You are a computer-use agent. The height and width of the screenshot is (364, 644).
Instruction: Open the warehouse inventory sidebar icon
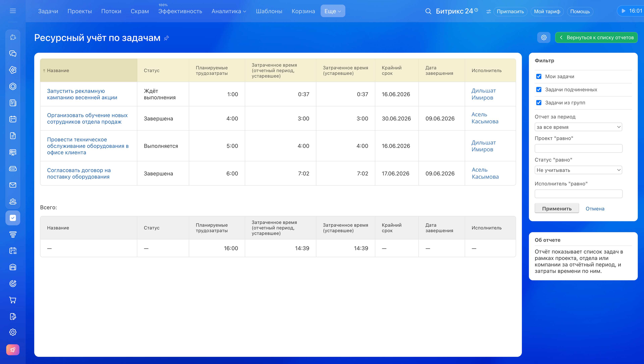(13, 267)
